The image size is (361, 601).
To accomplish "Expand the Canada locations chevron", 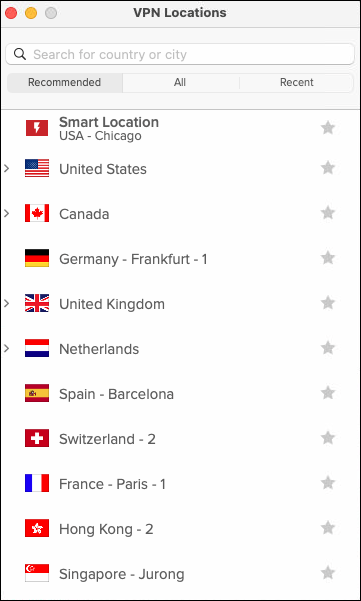I will point(7,213).
